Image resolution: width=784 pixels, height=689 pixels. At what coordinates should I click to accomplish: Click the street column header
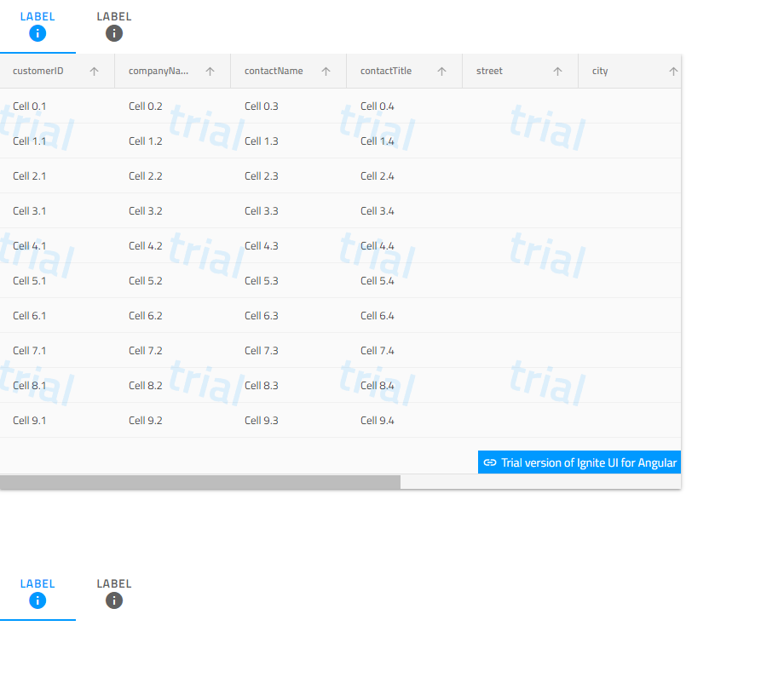coord(521,71)
